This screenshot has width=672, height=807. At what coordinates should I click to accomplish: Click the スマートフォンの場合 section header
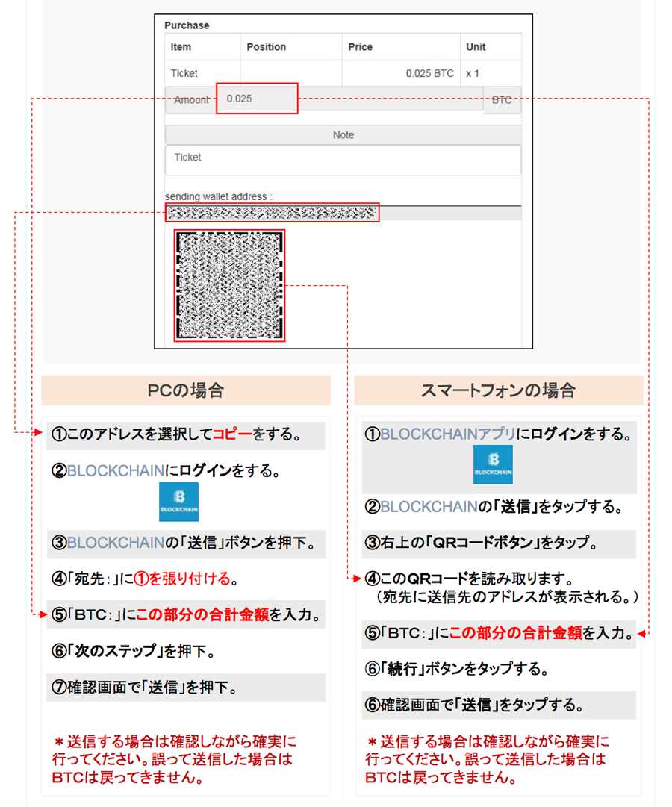click(499, 390)
